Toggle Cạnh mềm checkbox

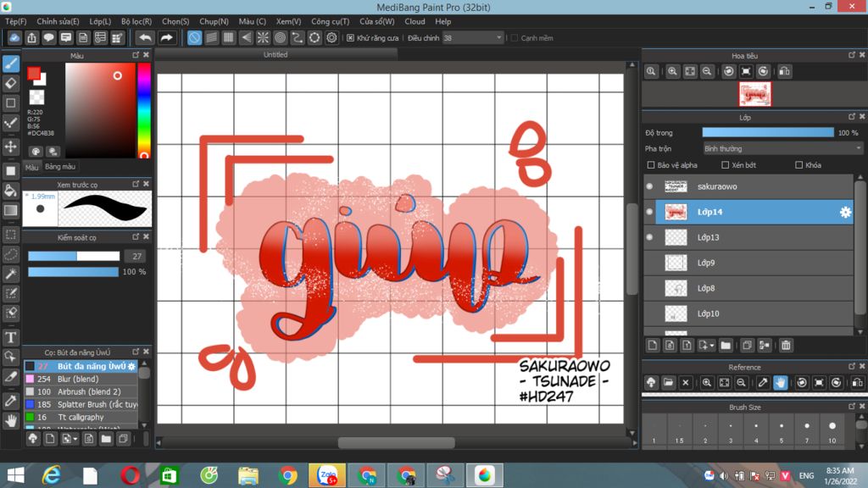coord(515,37)
